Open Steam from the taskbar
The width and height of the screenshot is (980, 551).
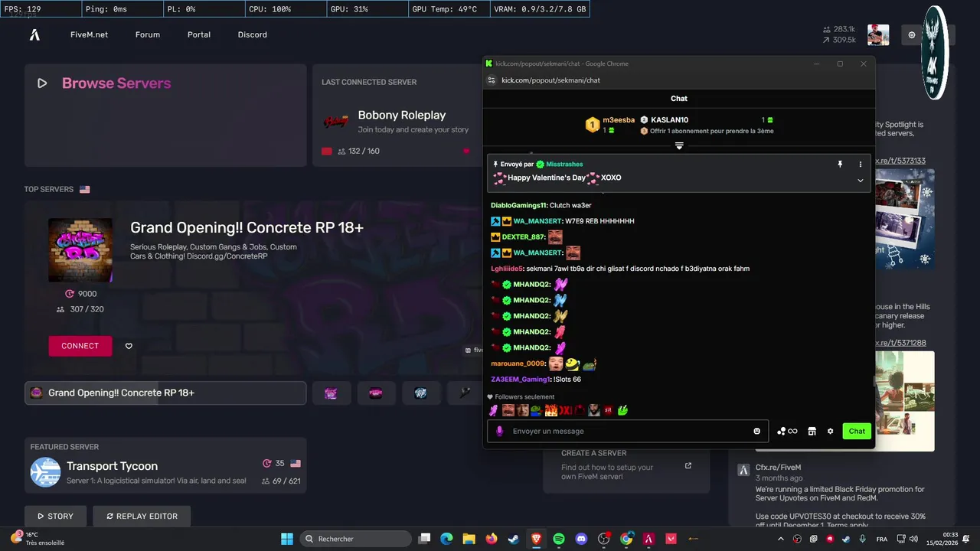tap(514, 539)
